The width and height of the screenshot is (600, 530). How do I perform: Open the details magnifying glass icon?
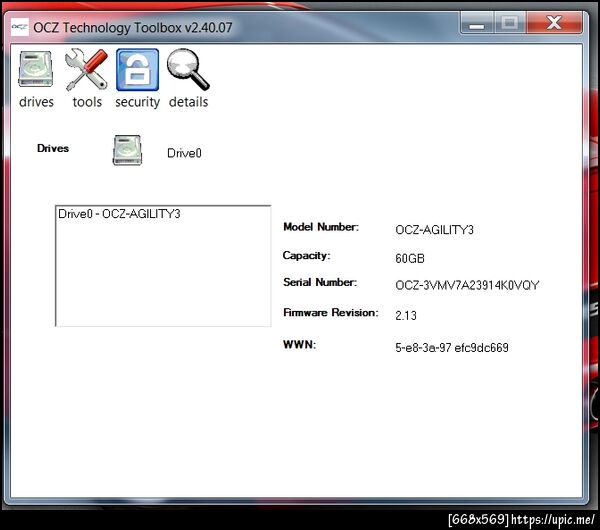[x=188, y=70]
